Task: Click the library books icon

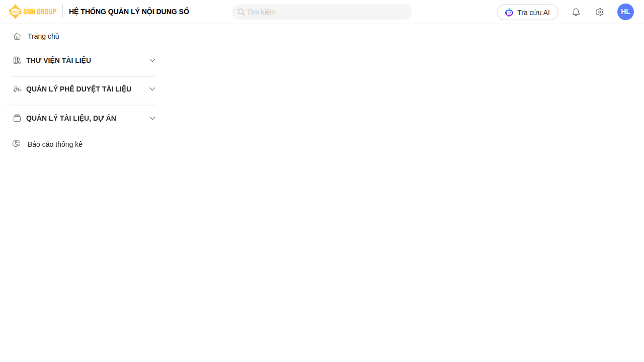Action: [17, 60]
